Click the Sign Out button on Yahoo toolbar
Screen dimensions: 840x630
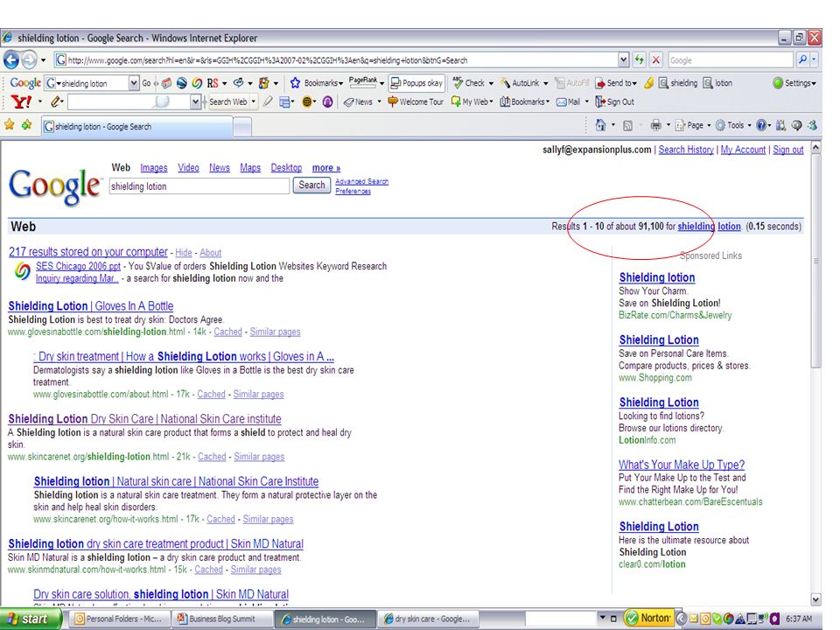614,101
